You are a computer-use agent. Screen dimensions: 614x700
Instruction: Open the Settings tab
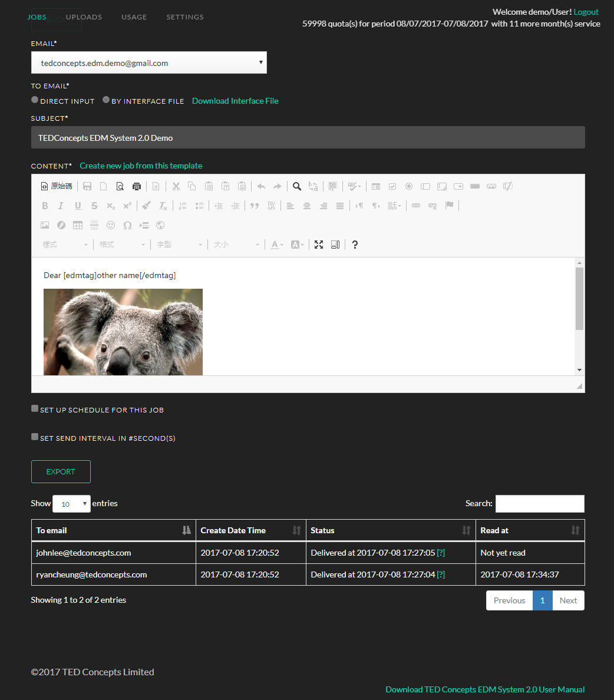185,17
